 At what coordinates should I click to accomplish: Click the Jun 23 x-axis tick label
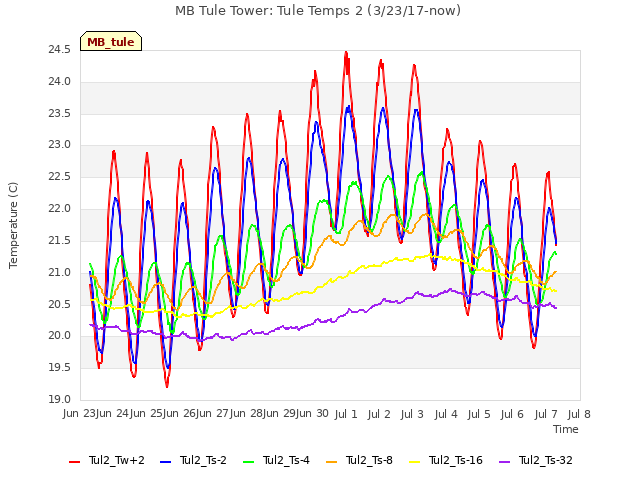click(80, 414)
